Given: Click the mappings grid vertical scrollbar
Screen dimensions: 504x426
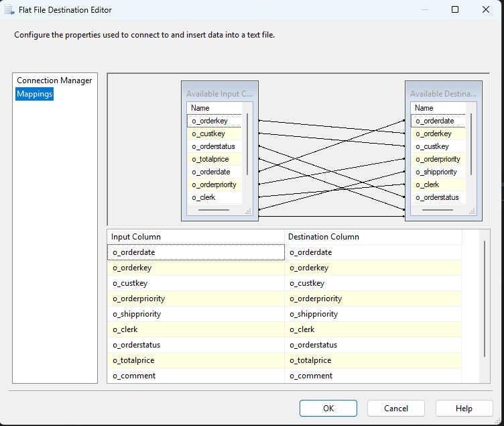Looking at the screenshot, I should pyautogui.click(x=485, y=299).
